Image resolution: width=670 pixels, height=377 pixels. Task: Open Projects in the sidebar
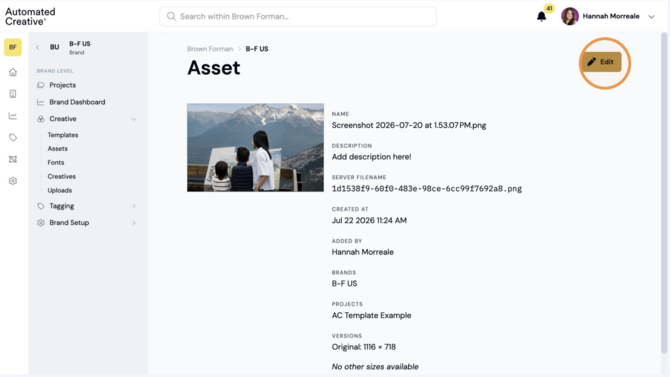[62, 85]
